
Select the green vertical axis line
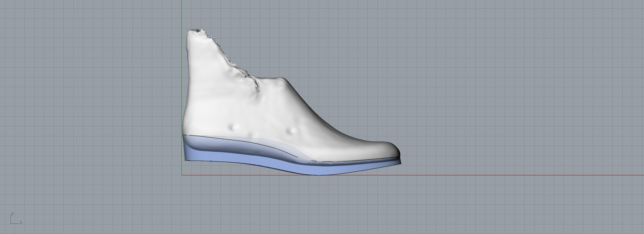point(181,15)
